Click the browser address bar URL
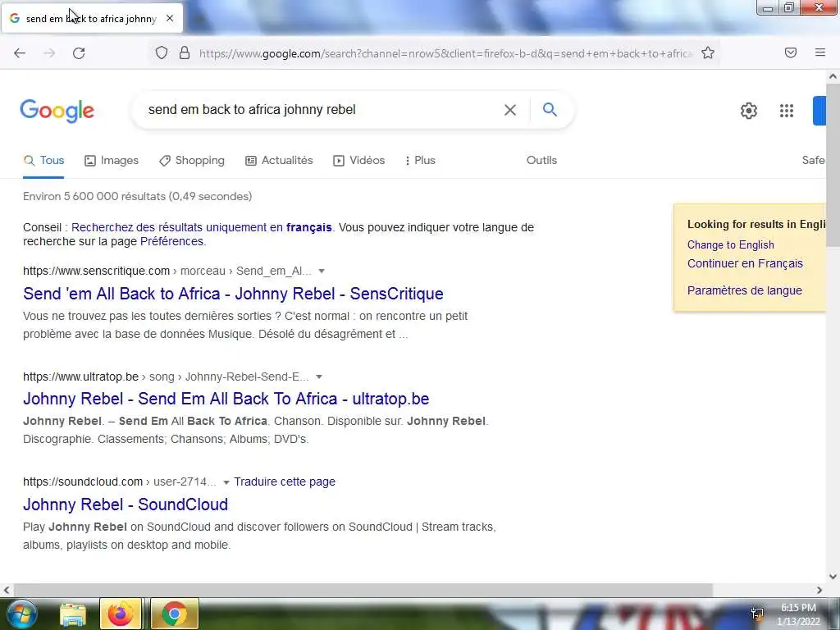Image resolution: width=840 pixels, height=630 pixels. point(445,53)
